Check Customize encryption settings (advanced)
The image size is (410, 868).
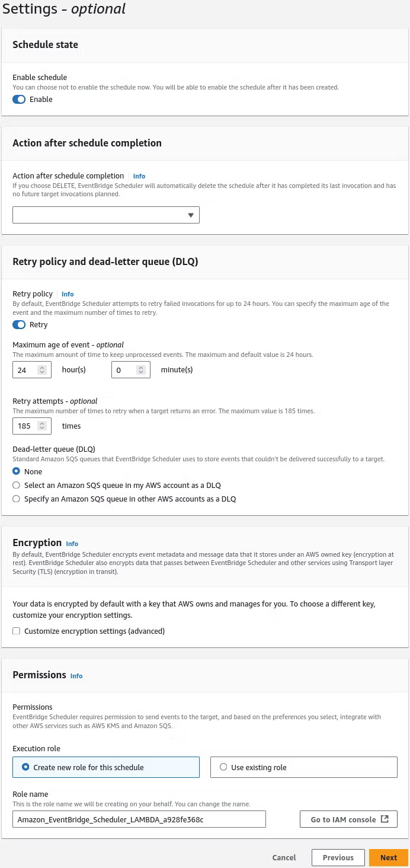[x=17, y=631]
